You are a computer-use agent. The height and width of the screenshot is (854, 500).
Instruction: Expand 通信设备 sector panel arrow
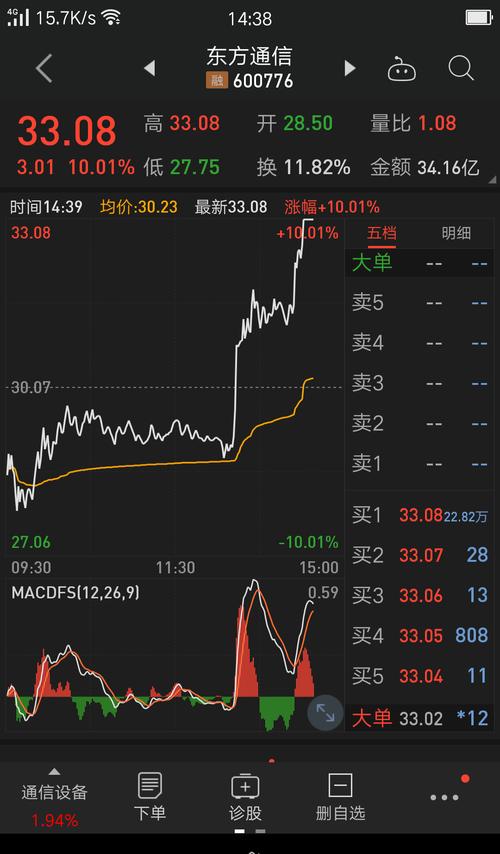(x=54, y=772)
